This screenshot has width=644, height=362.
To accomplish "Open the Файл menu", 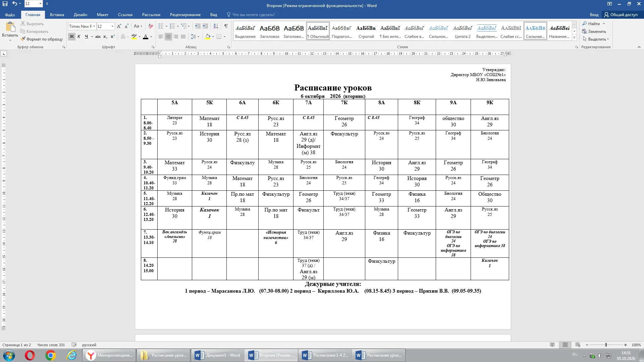I will click(10, 15).
